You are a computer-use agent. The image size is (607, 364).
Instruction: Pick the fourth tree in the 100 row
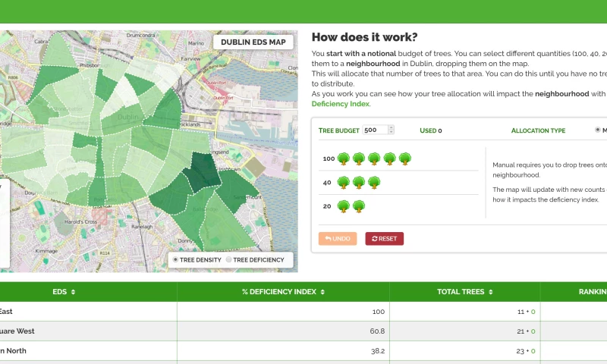(389, 159)
